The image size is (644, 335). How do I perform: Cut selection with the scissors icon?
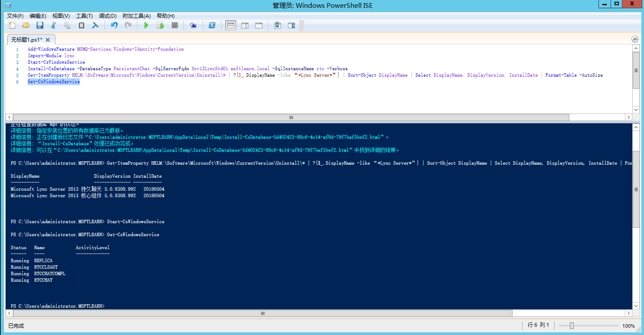click(x=54, y=26)
